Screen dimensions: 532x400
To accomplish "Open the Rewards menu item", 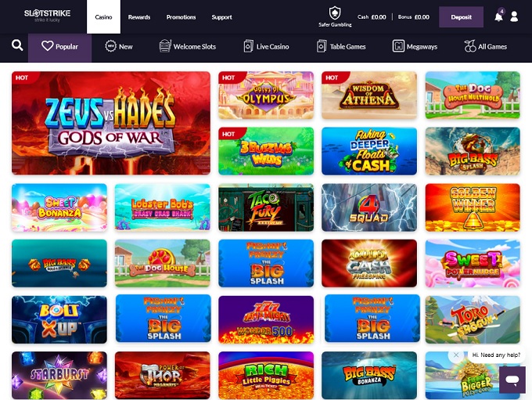I will click(x=139, y=16).
